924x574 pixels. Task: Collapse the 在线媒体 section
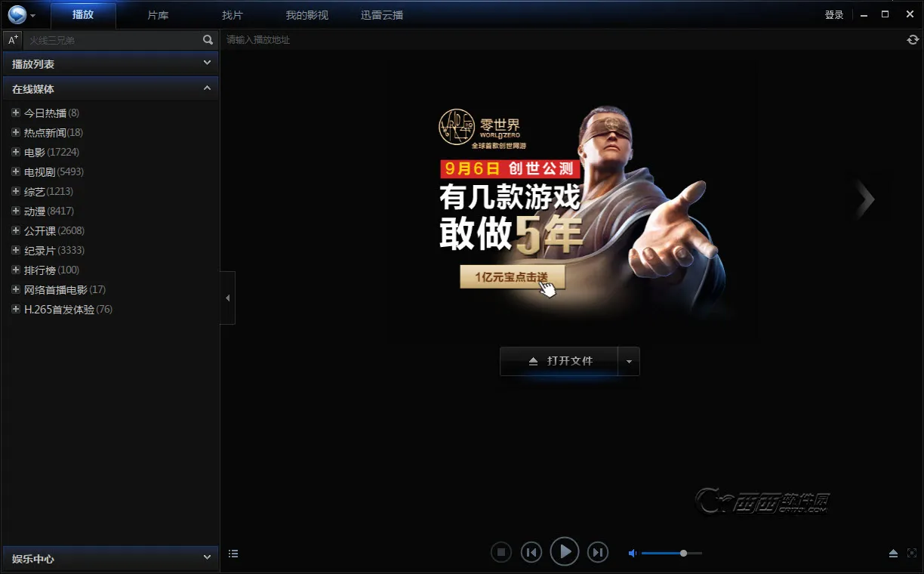click(x=207, y=88)
